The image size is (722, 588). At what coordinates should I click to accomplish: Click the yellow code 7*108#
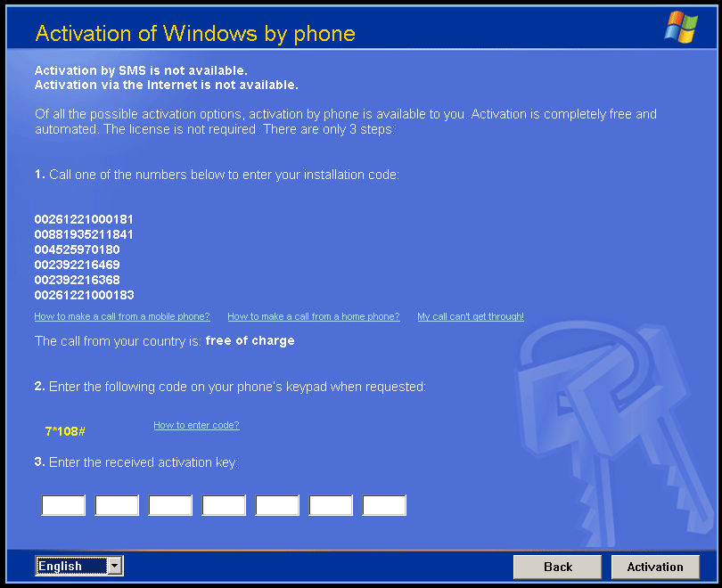pyautogui.click(x=65, y=431)
